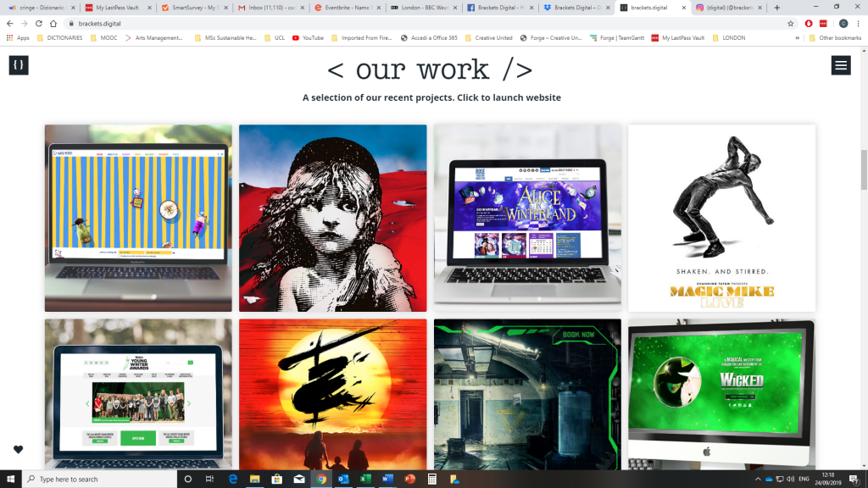Screen dimensions: 868x488
Task: Show hidden system tray icons
Action: (757, 479)
